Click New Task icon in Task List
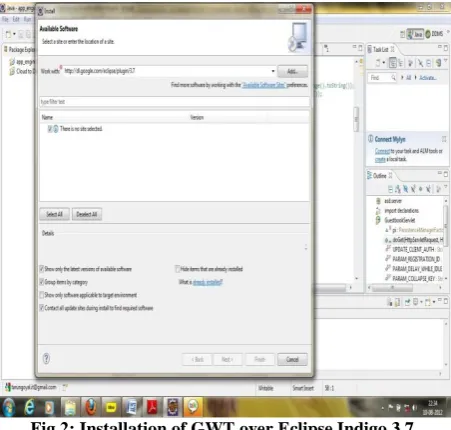Image resolution: width=451 pixels, height=430 pixels. tap(378, 63)
